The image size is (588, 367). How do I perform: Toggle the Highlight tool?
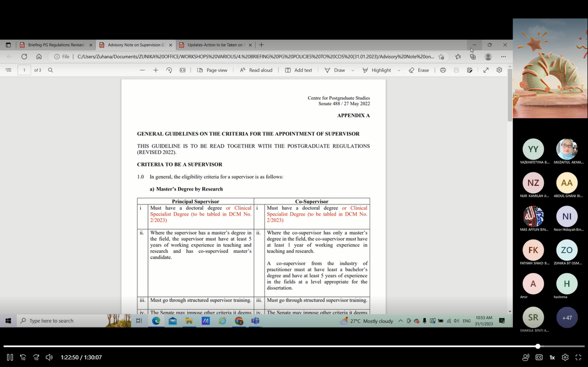point(377,70)
